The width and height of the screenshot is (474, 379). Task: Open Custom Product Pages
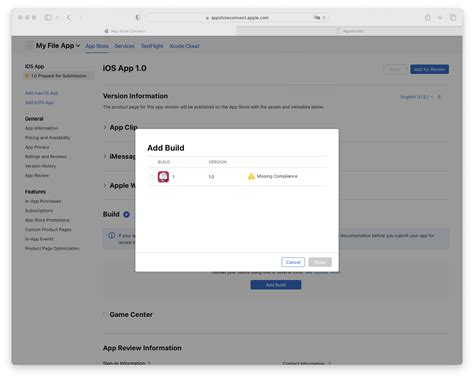(48, 229)
